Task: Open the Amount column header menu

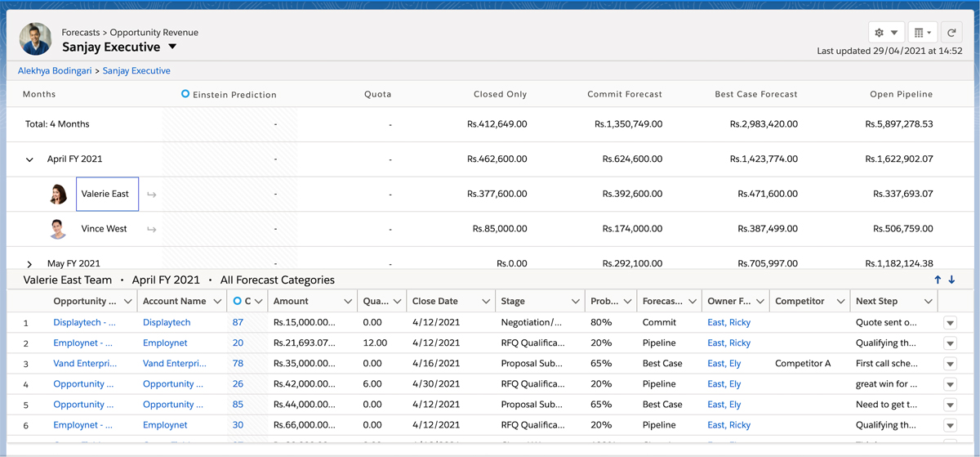Action: tap(347, 302)
